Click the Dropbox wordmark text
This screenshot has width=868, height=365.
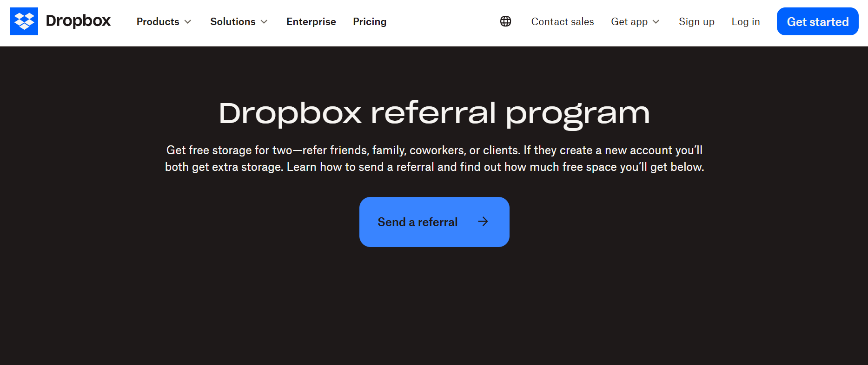click(78, 21)
